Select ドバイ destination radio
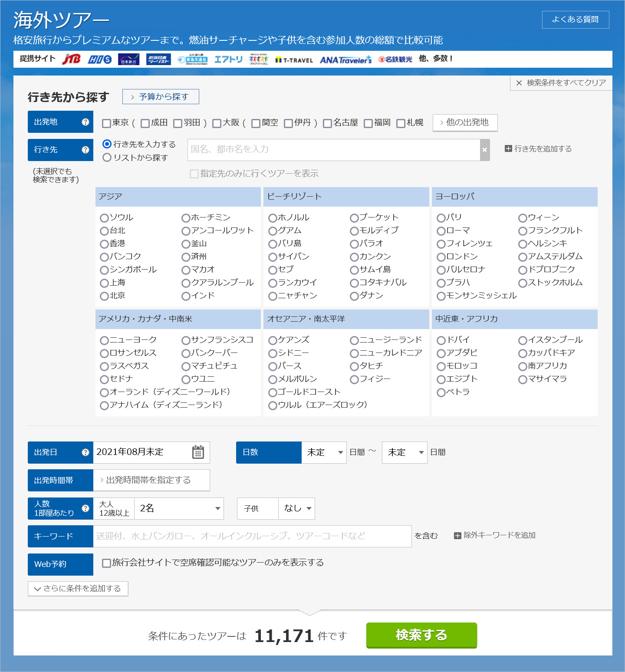Screen dimensions: 625x672 pyautogui.click(x=441, y=340)
